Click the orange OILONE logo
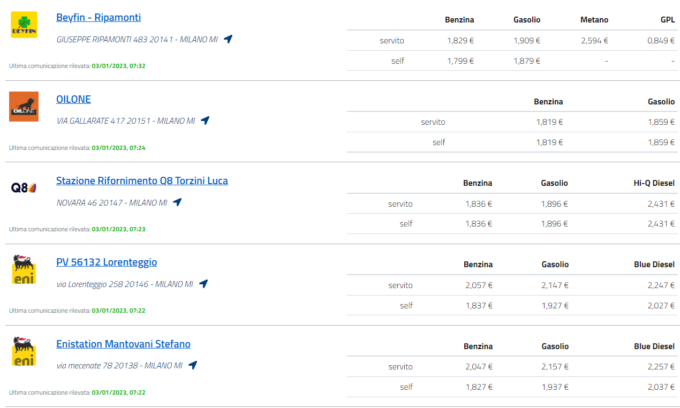 tap(24, 106)
